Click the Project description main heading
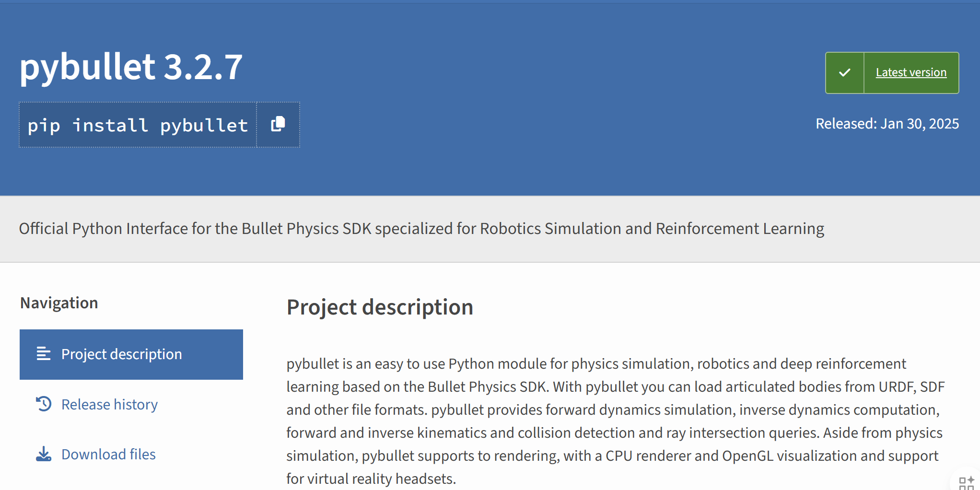 (x=380, y=307)
